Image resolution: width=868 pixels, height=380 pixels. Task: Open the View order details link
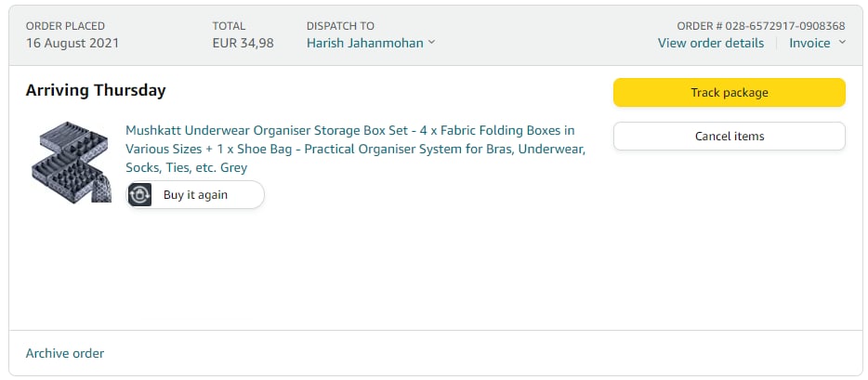pyautogui.click(x=710, y=43)
